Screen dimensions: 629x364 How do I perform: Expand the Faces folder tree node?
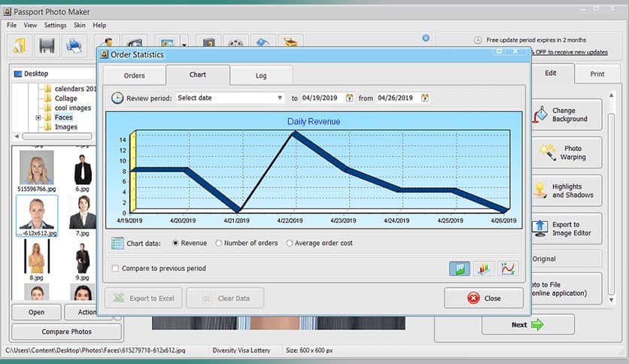(x=38, y=117)
